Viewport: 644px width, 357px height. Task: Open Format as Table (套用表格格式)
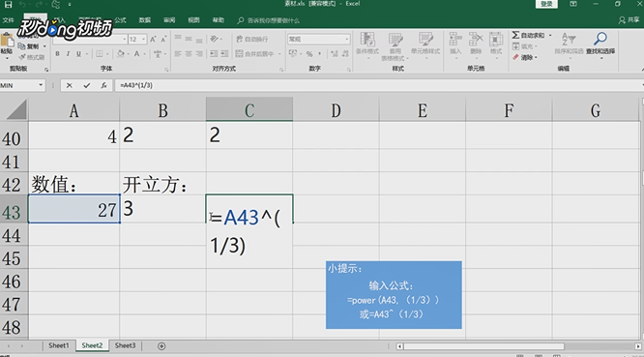(395, 46)
